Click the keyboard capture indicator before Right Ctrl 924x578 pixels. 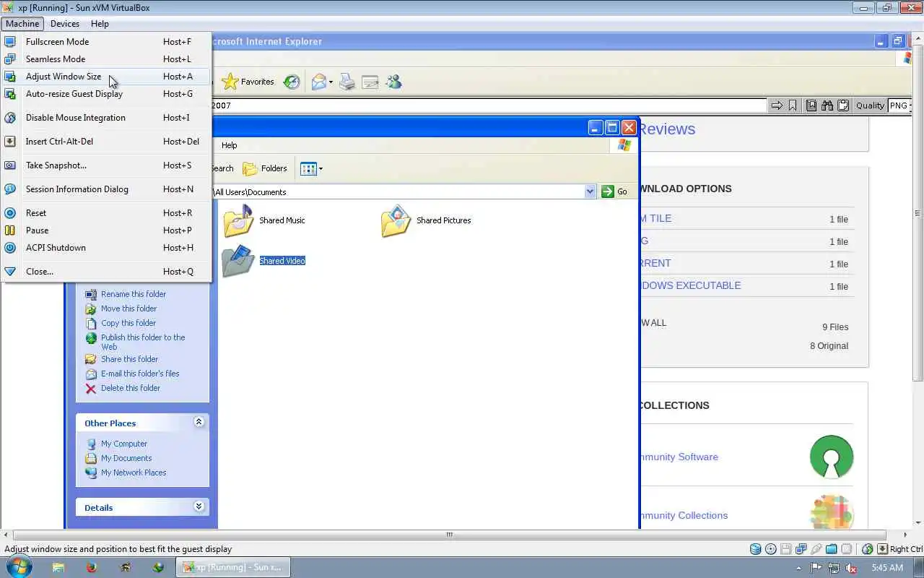(x=882, y=549)
